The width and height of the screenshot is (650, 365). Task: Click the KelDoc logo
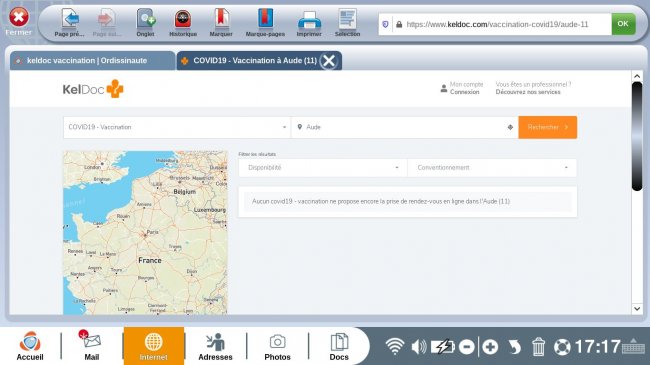click(x=93, y=89)
